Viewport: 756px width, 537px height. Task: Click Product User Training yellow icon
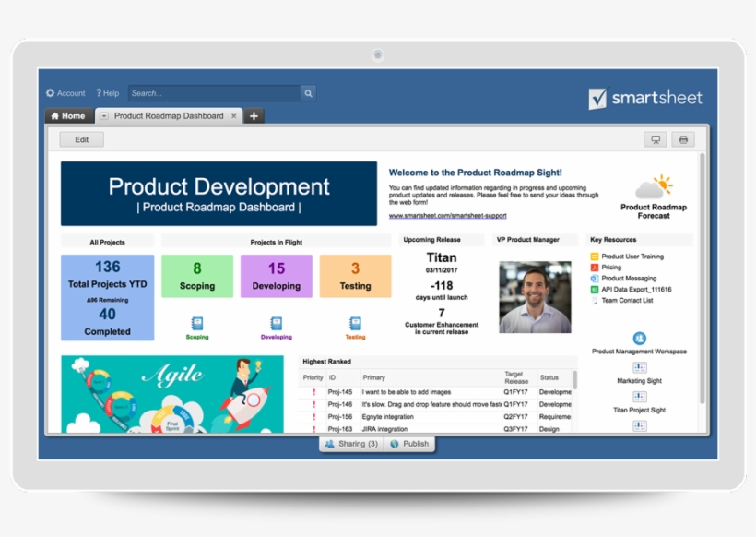tap(595, 257)
